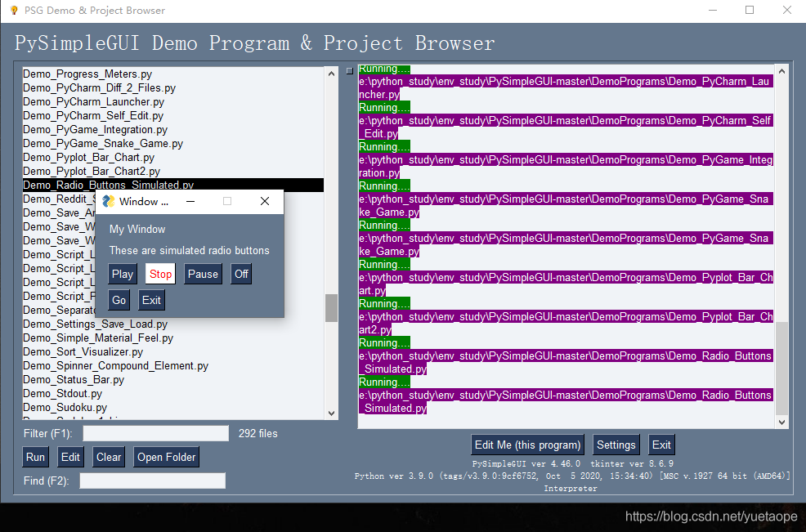The width and height of the screenshot is (806, 532).
Task: Click the file list scrollbar thumb
Action: pos(332,308)
